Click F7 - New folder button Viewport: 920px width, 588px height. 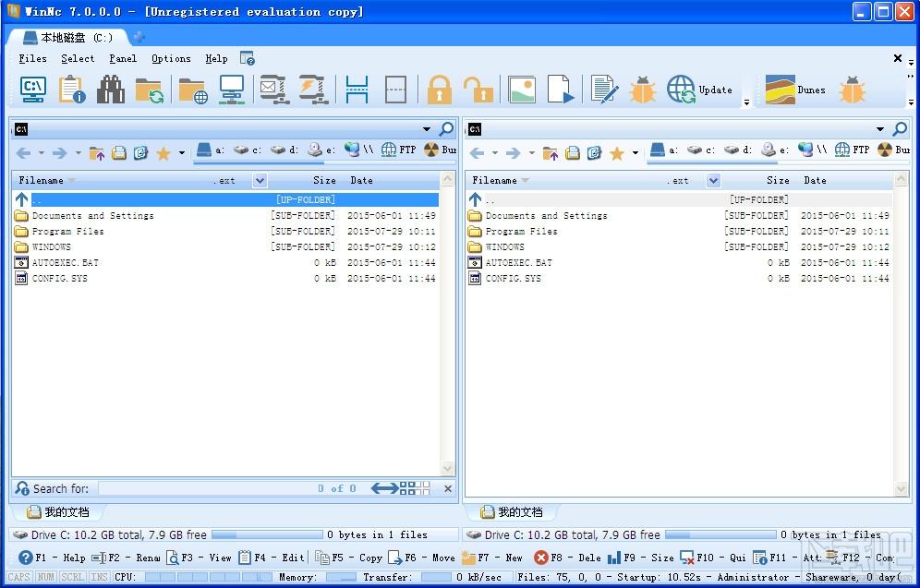491,558
